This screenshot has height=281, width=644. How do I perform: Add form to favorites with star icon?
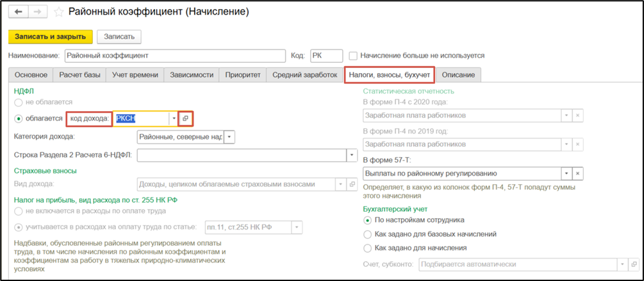tap(59, 12)
